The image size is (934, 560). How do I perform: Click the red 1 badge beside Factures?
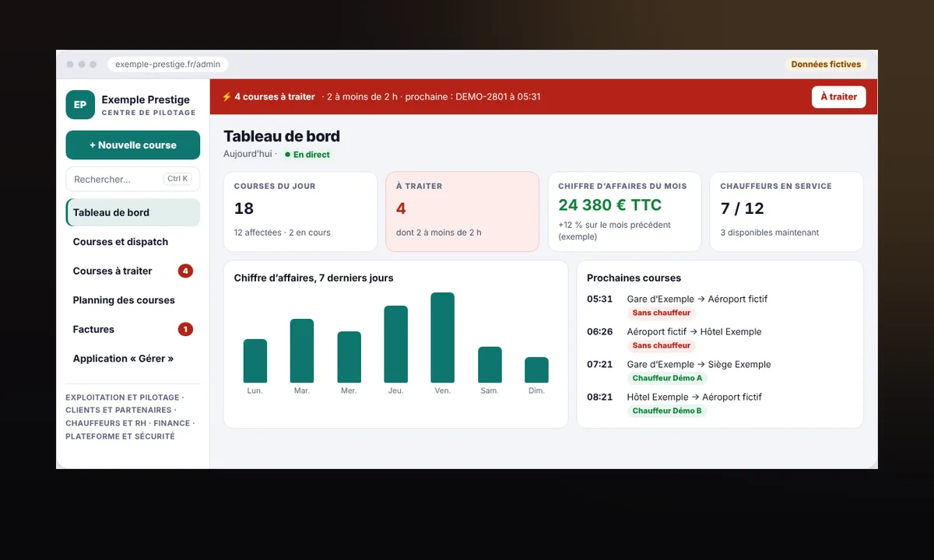(x=185, y=329)
